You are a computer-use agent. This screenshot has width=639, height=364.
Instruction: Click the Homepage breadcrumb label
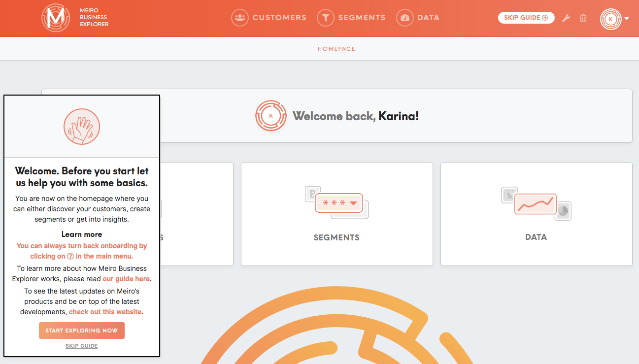(x=336, y=49)
